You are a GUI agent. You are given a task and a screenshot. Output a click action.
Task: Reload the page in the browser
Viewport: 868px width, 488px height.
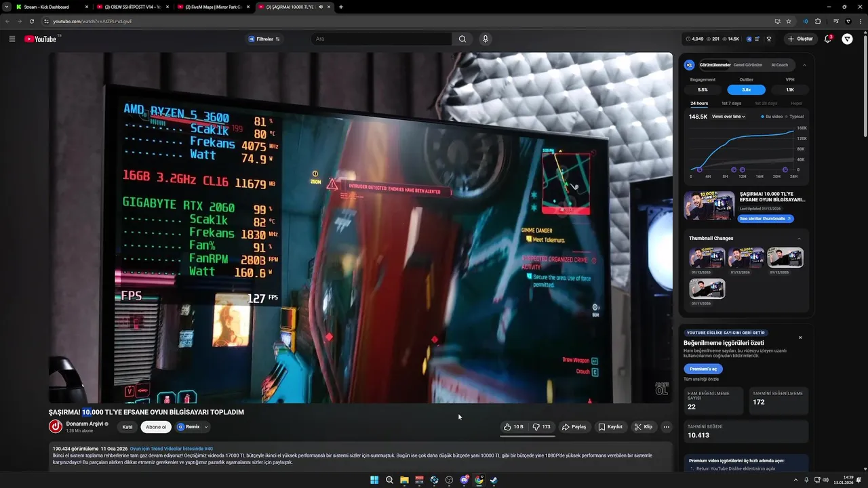point(31,21)
